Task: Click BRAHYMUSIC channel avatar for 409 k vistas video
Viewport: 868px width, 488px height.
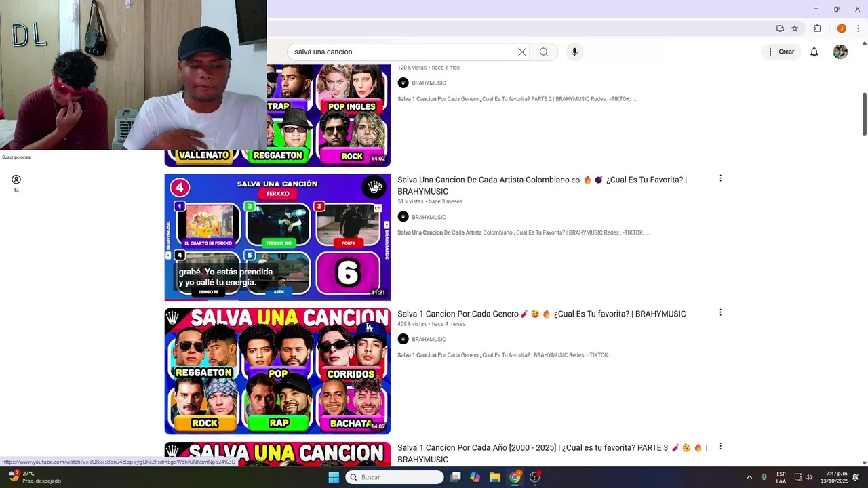Action: tap(403, 339)
